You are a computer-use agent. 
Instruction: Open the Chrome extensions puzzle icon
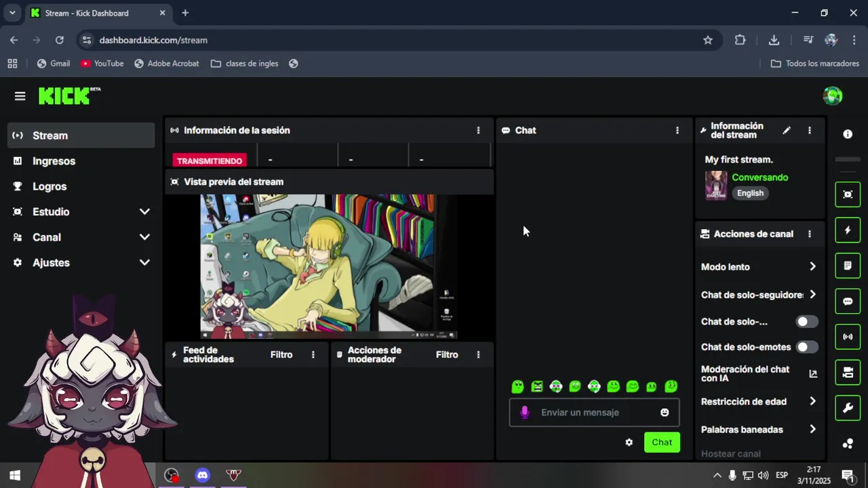[x=740, y=40]
